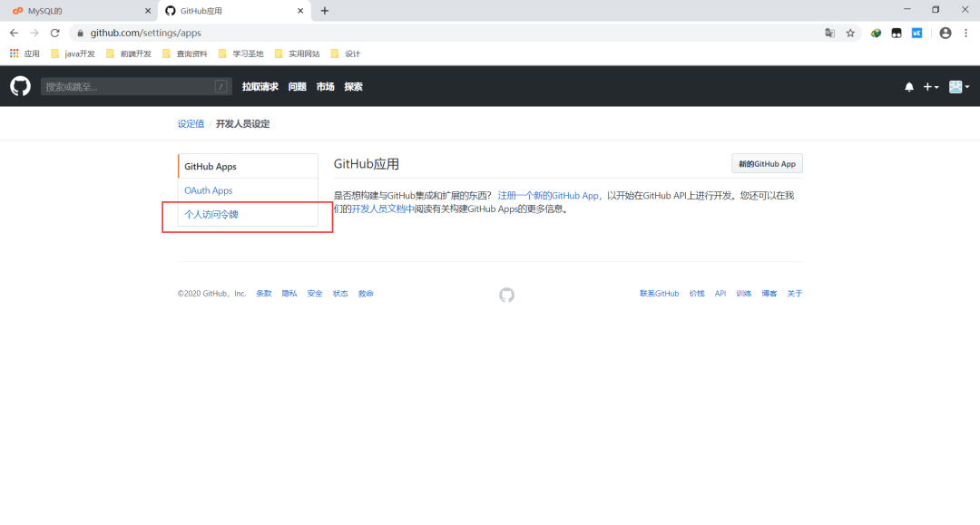980x525 pixels.
Task: Click the footer 关于 link
Action: tap(795, 294)
